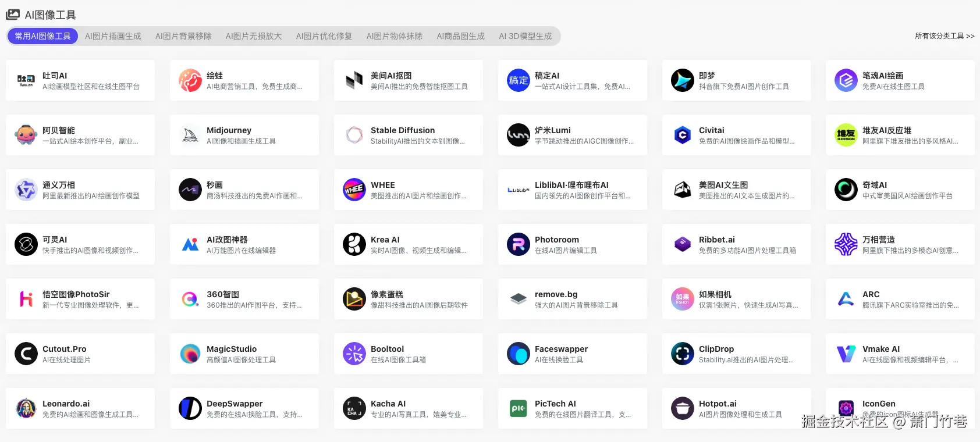Click the 稿定AI blue round icon
This screenshot has width=980, height=442.
[519, 80]
